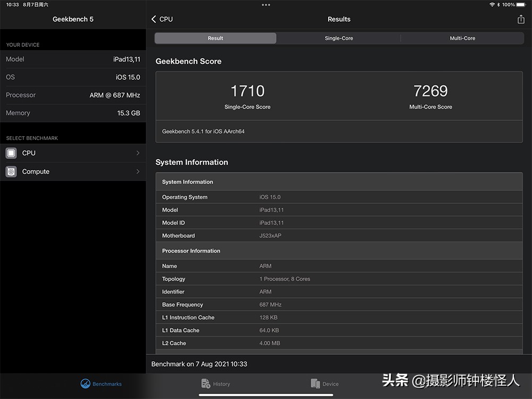Tap the Device icon in bottom bar
The image size is (532, 399).
(315, 384)
